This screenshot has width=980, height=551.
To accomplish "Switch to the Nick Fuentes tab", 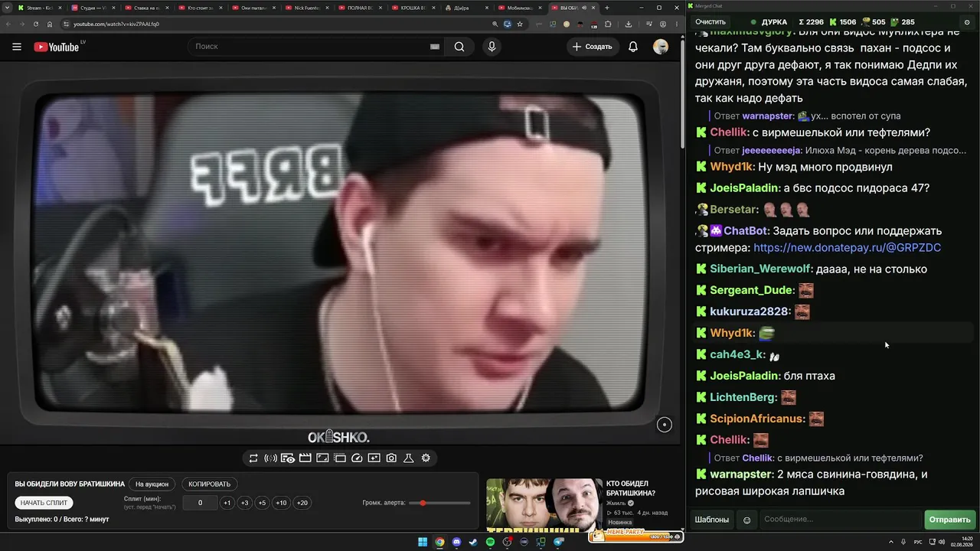I will [307, 8].
